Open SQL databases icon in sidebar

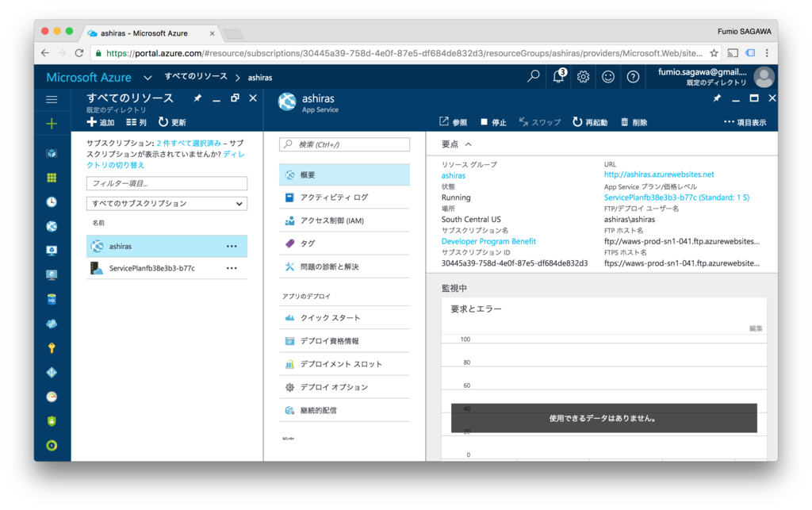[x=52, y=299]
